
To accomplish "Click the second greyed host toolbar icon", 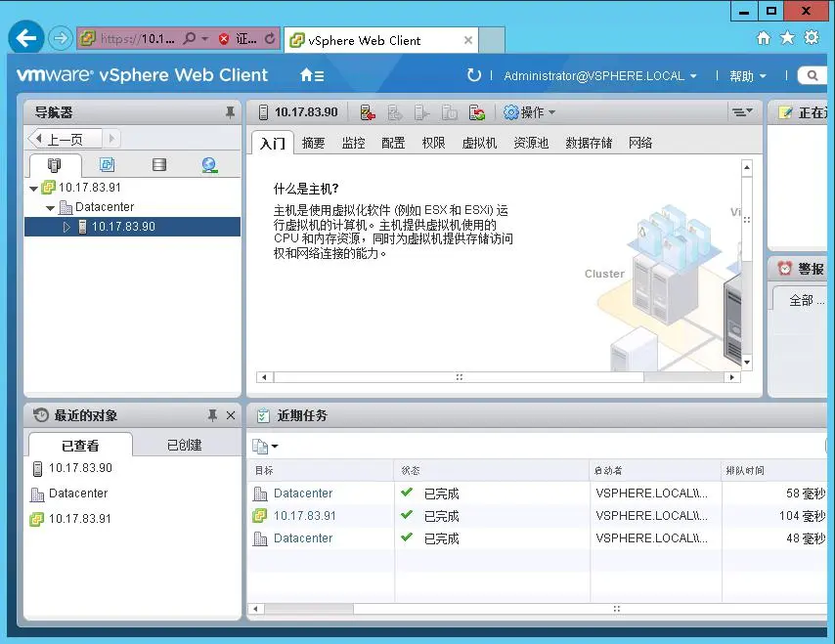I will [395, 112].
